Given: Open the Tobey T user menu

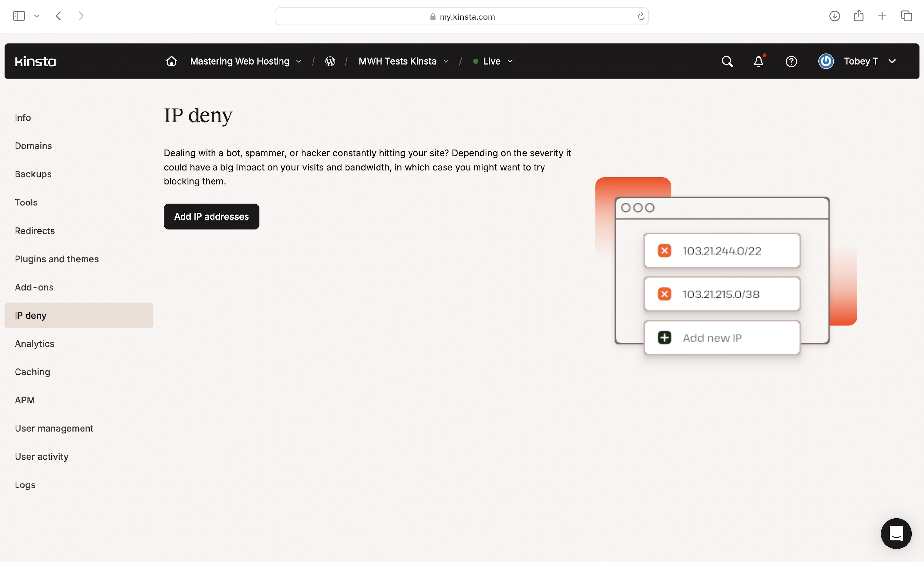Looking at the screenshot, I should (861, 61).
